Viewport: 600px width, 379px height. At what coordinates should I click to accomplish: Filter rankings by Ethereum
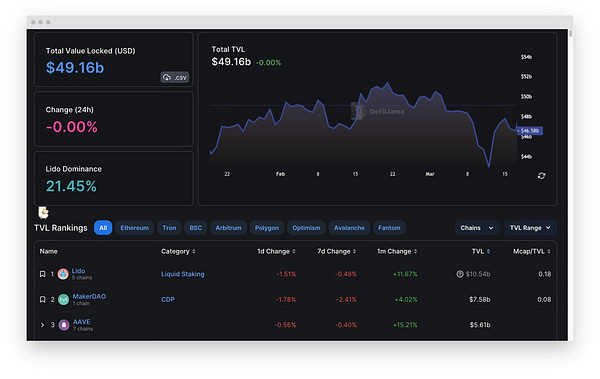(134, 228)
